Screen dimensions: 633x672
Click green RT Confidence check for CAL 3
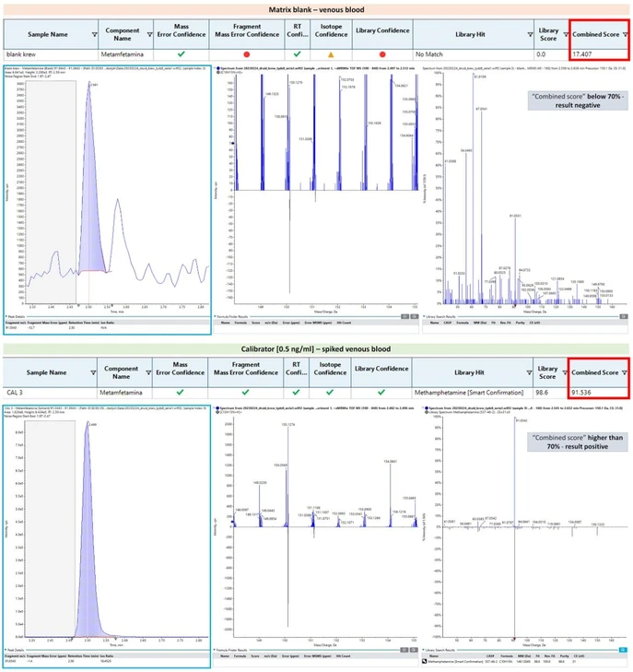point(296,392)
